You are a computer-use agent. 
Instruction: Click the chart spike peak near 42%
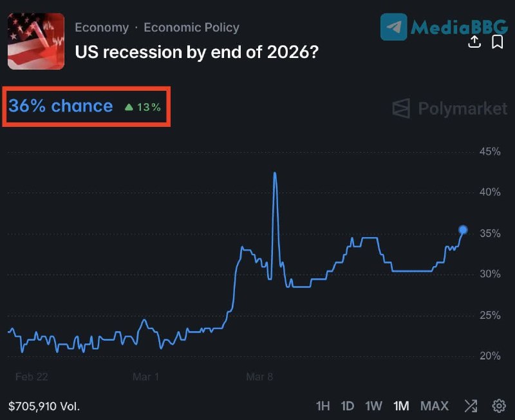275,173
